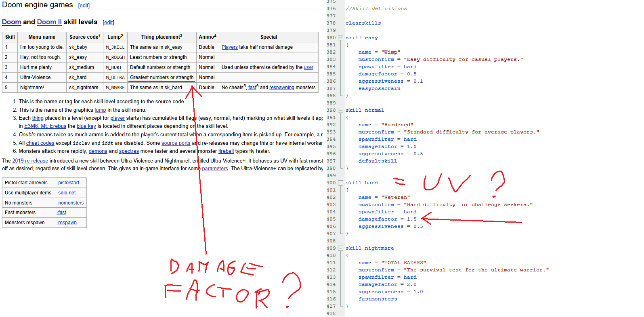This screenshot has height=317, width=644.
Task: Select 'Hey, not too rough.' cell
Action: coord(42,57)
